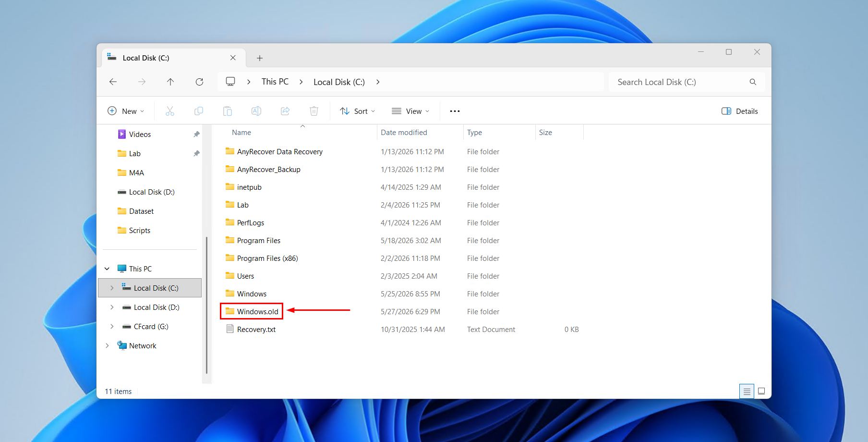Viewport: 868px width, 442px height.
Task: Select the AnyRecover_Backup folder
Action: point(269,170)
